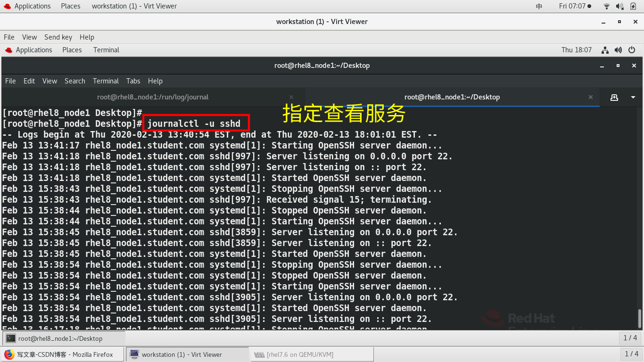Open the host Places menu in top bar
The height and width of the screenshot is (362, 644).
[70, 6]
